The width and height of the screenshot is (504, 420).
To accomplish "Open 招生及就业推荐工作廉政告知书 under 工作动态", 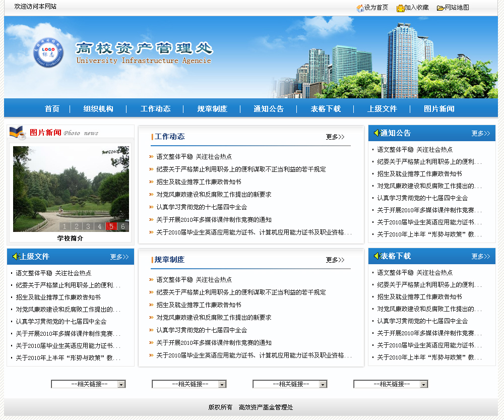I will (x=199, y=182).
